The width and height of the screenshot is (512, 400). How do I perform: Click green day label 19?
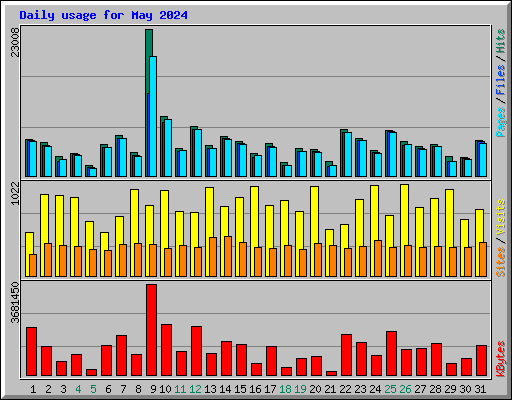point(300,389)
